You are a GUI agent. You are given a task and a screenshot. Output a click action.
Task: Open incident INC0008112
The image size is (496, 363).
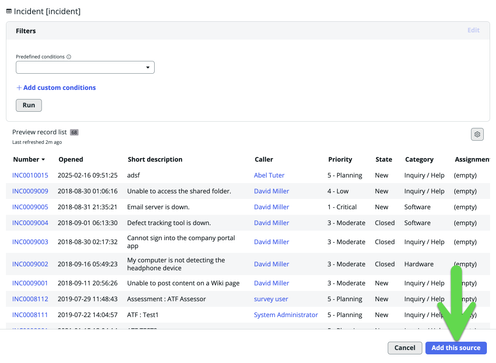pos(30,299)
